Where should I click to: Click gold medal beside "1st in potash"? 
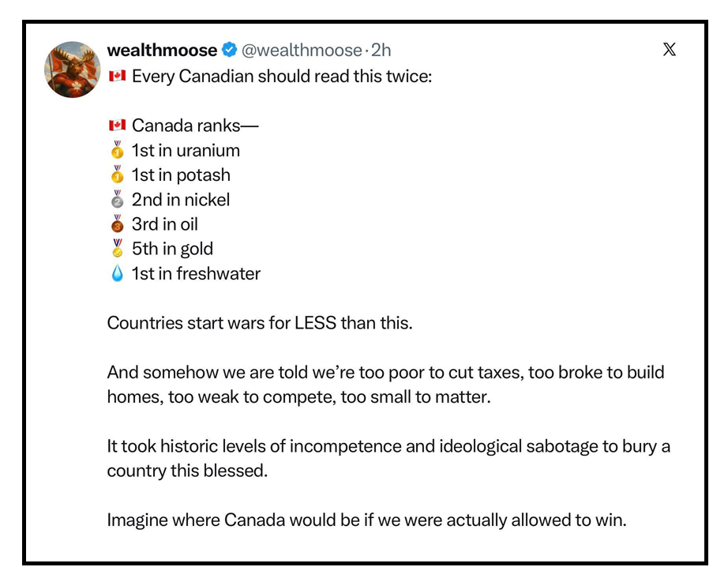point(118,175)
